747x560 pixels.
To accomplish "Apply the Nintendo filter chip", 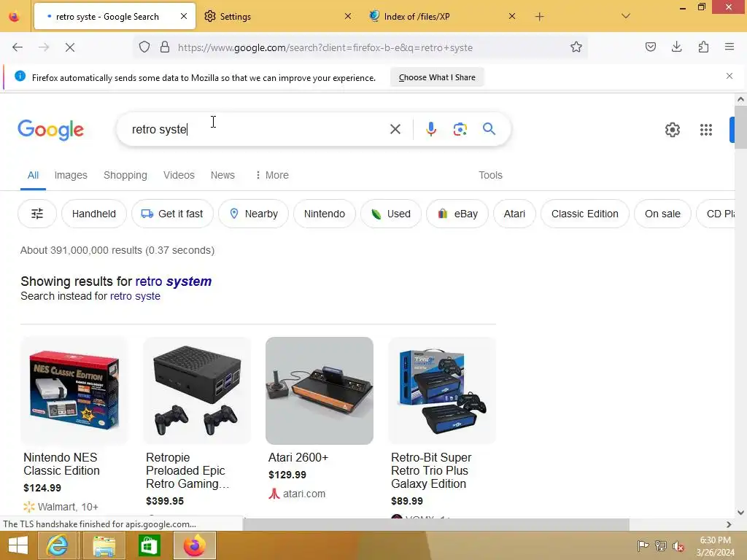I will coord(325,214).
